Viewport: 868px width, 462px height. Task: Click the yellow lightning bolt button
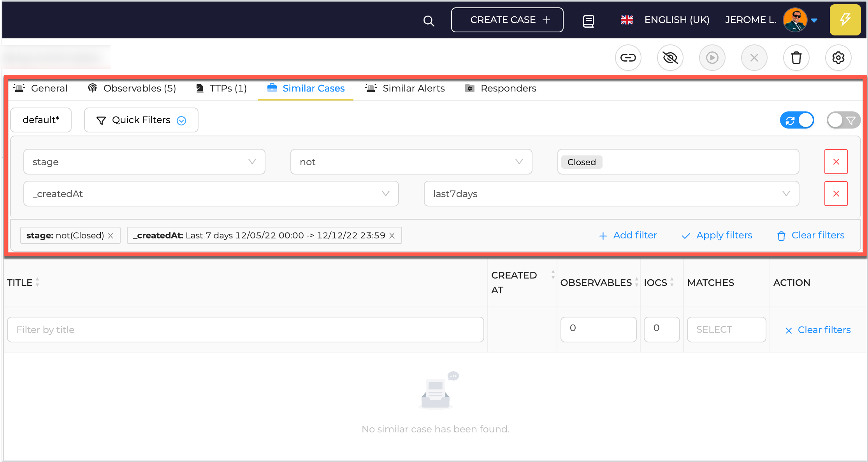tap(845, 20)
